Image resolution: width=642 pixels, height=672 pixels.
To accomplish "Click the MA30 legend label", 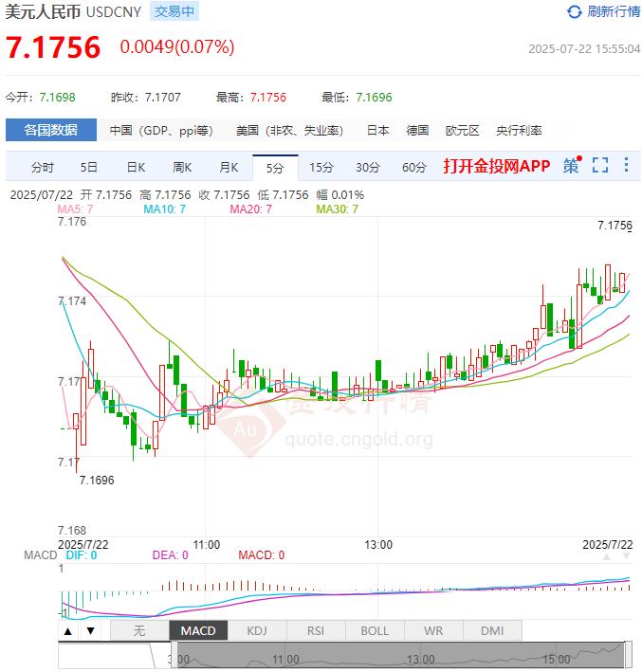I will 337,209.
